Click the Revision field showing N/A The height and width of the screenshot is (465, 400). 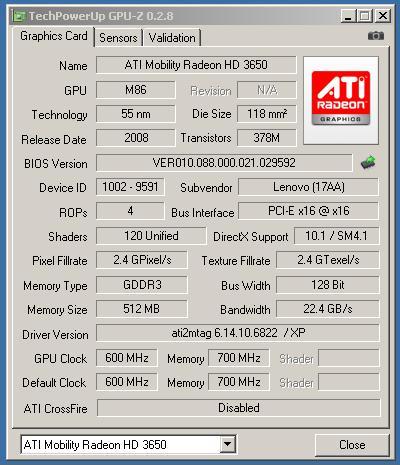[267, 90]
